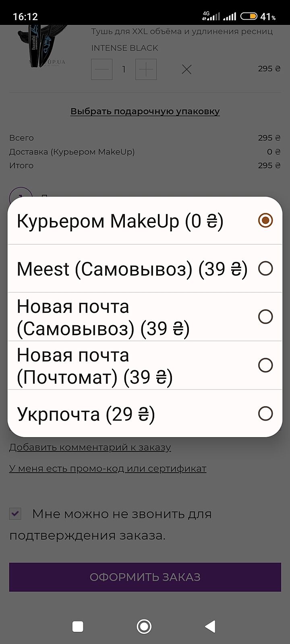Select Курьером MakeUp radio button
This screenshot has width=290, height=644.
[x=265, y=221]
